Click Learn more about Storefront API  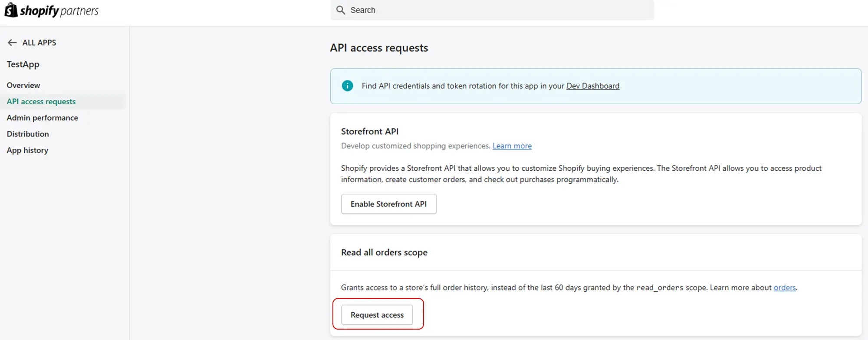pos(512,146)
